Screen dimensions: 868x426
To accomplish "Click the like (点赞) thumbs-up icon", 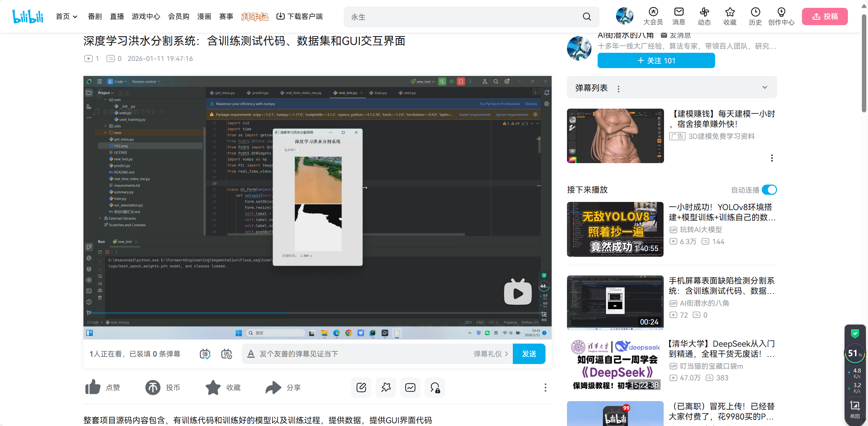I will [93, 387].
